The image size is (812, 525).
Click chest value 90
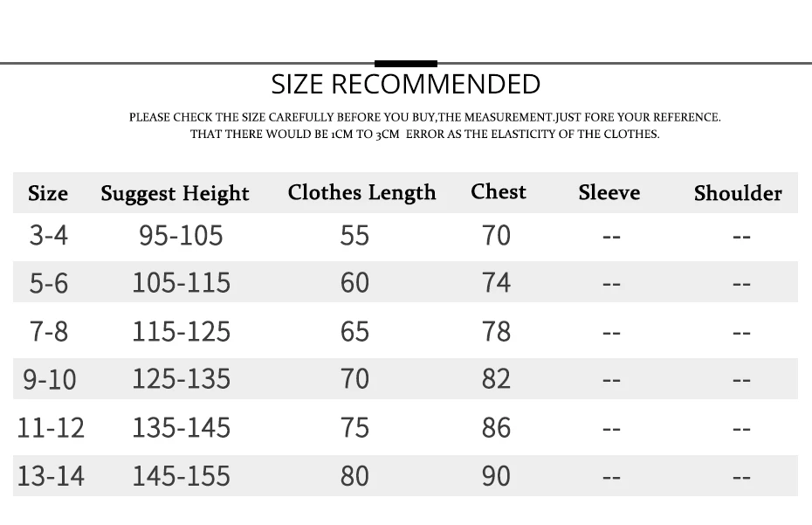pyautogui.click(x=496, y=476)
